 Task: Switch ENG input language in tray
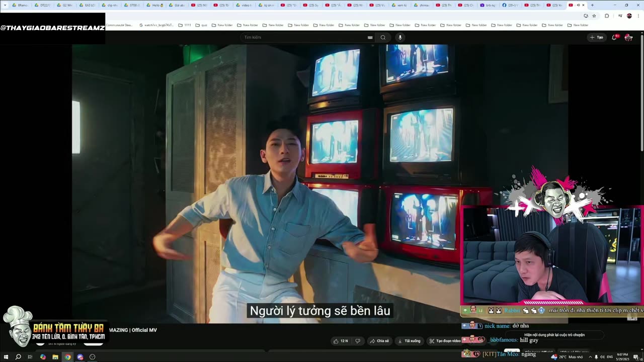tap(610, 357)
